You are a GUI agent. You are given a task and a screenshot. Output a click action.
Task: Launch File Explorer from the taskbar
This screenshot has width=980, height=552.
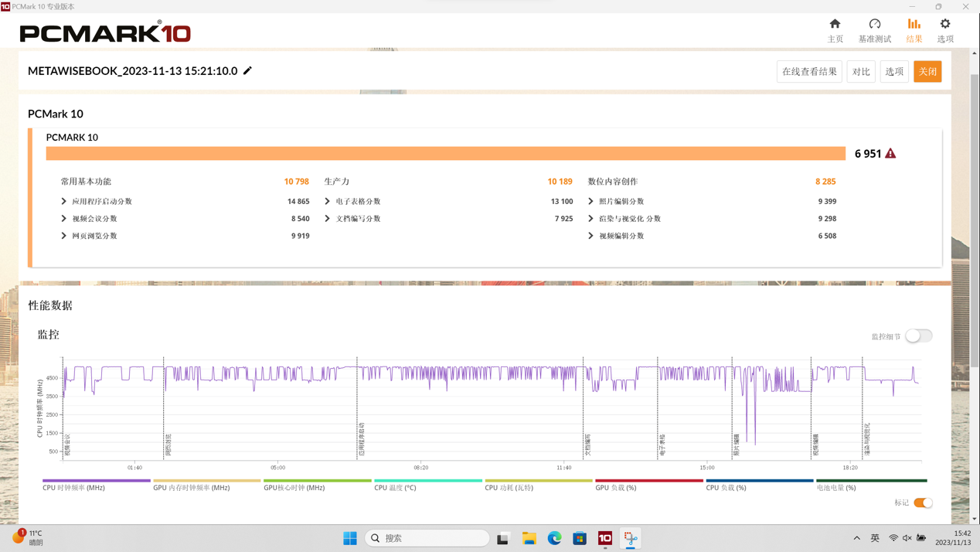(x=529, y=538)
